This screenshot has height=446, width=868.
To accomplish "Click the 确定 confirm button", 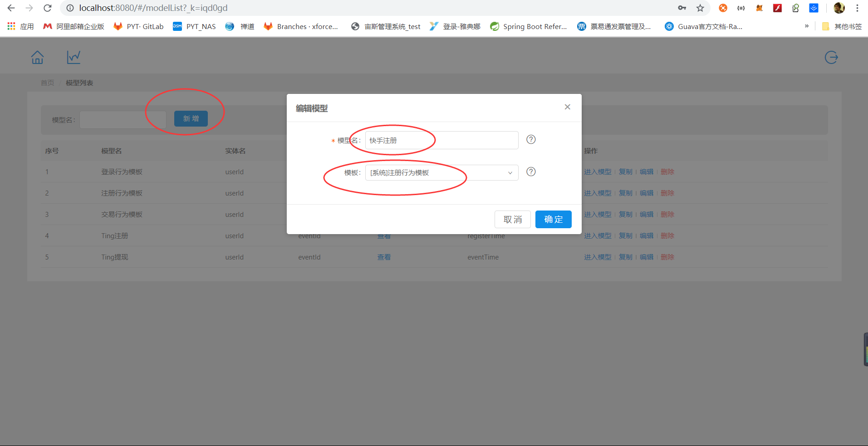I will (553, 220).
